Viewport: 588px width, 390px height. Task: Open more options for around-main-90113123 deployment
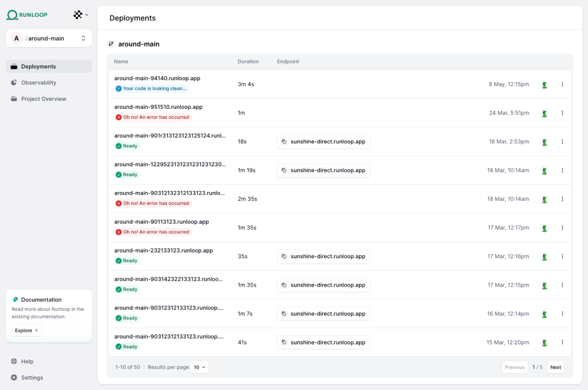click(562, 228)
